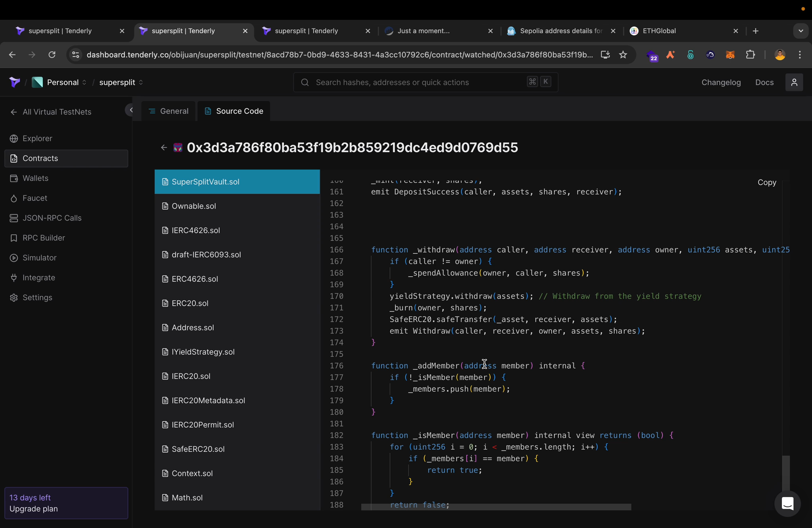Switch to the Source Code tab

tap(234, 111)
